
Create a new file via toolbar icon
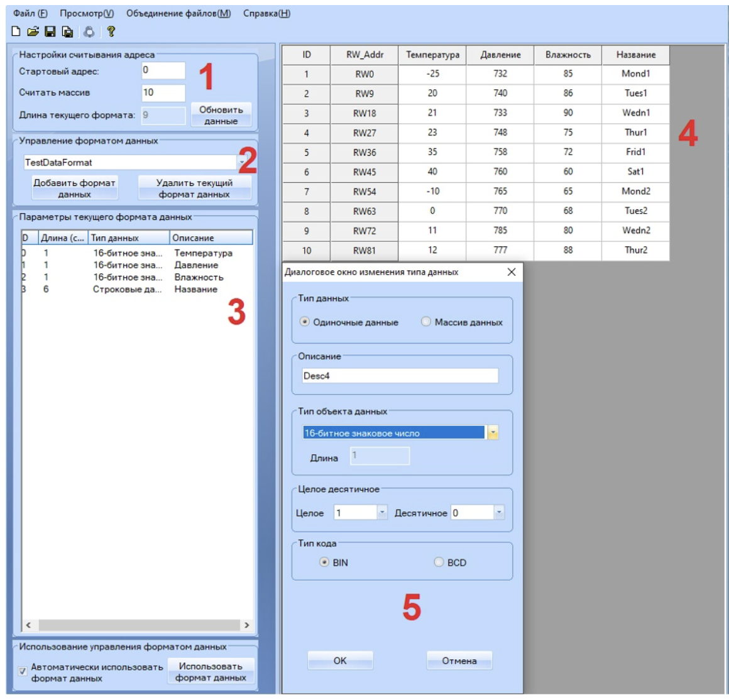click(x=16, y=31)
